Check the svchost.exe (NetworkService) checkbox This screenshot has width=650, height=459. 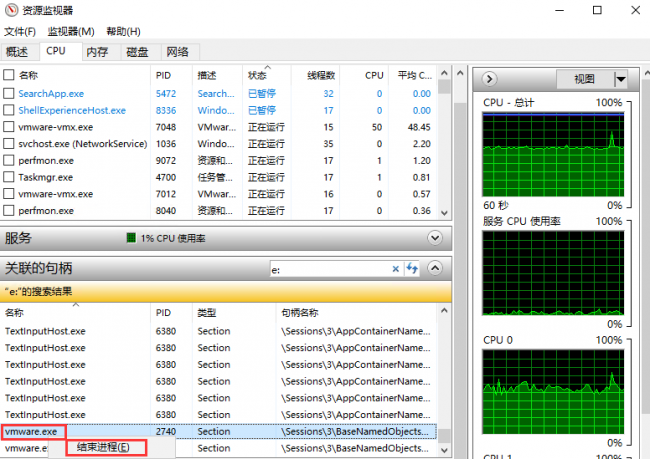point(9,143)
